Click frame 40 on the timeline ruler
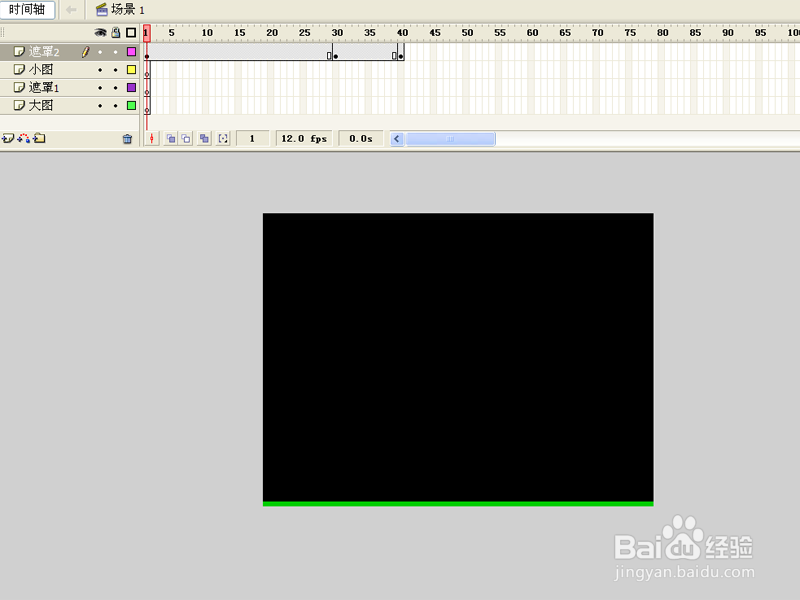800x600 pixels. 402,33
